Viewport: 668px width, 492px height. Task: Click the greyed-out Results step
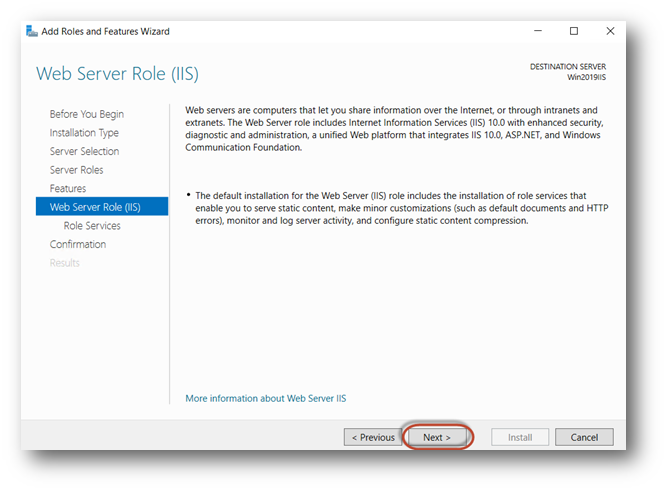65,263
